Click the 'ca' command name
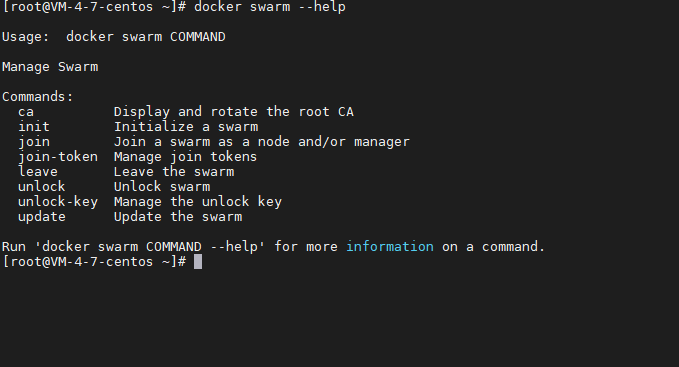679x367 pixels. tap(26, 112)
